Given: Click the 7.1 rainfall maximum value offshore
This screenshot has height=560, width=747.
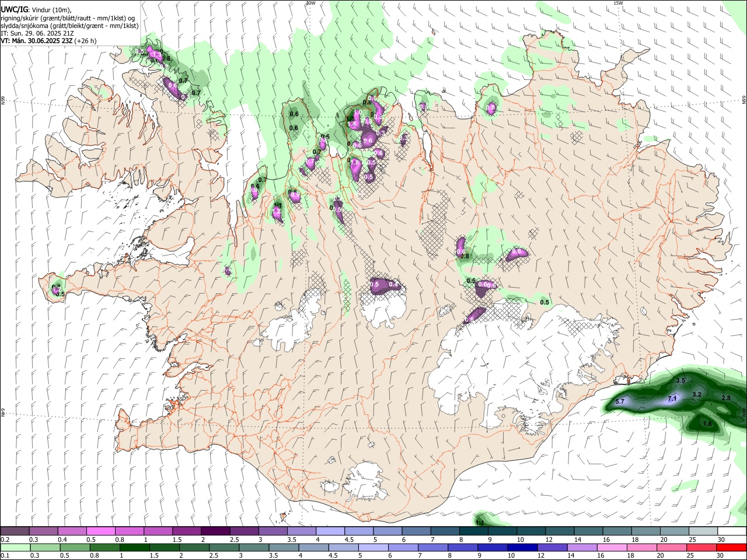Looking at the screenshot, I should click(x=672, y=398).
